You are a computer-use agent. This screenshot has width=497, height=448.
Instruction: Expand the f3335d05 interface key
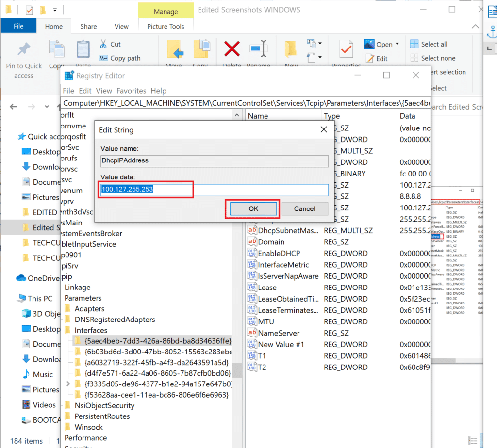pyautogui.click(x=68, y=384)
